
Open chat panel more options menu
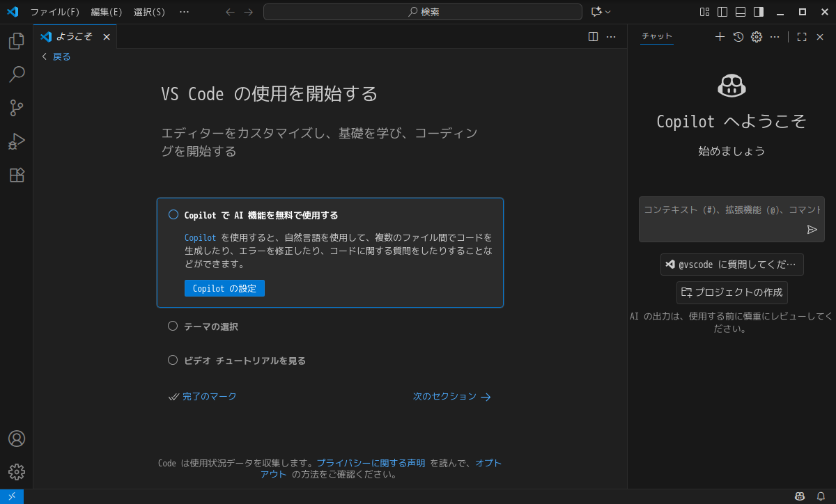[x=775, y=37]
